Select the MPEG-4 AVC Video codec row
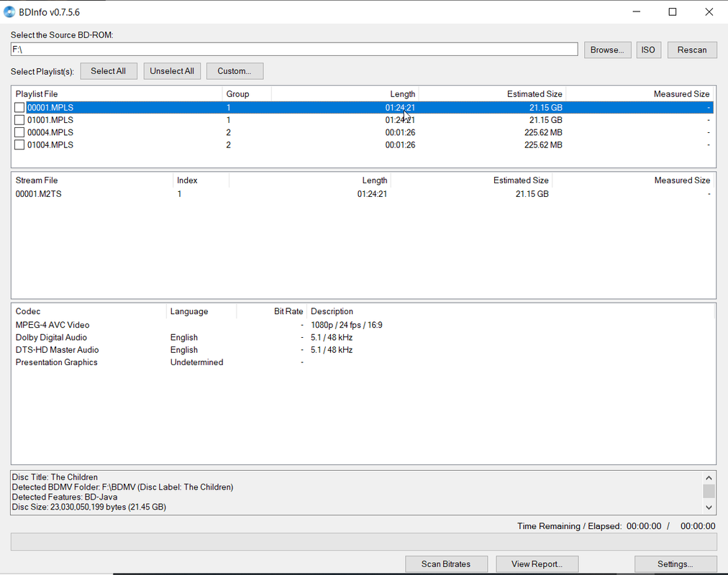Viewport: 728px width, 575px height. 363,325
